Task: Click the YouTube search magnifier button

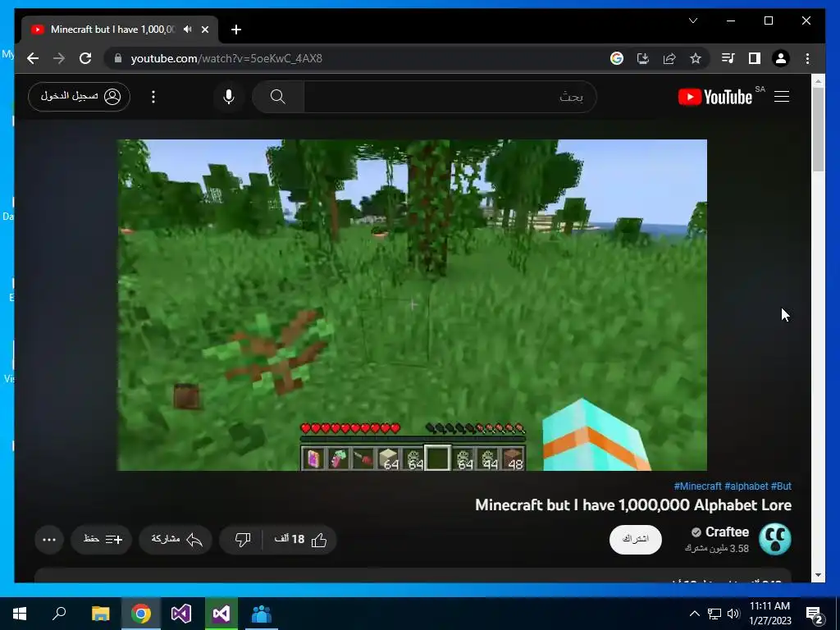Action: [277, 97]
